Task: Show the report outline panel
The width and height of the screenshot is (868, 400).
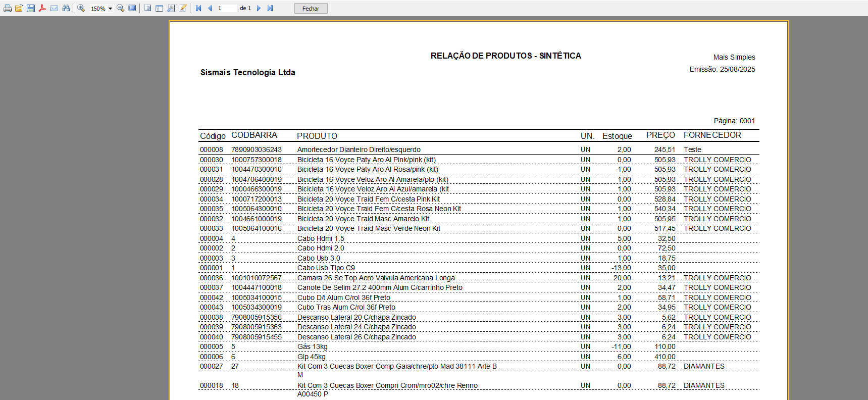Action: [x=147, y=8]
